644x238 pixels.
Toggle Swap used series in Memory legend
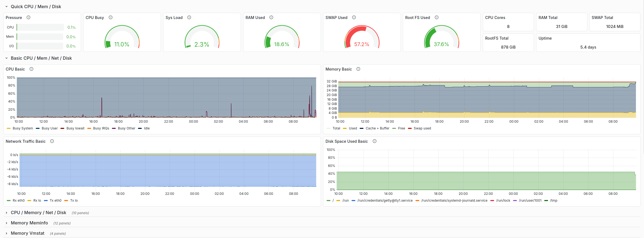click(422, 128)
